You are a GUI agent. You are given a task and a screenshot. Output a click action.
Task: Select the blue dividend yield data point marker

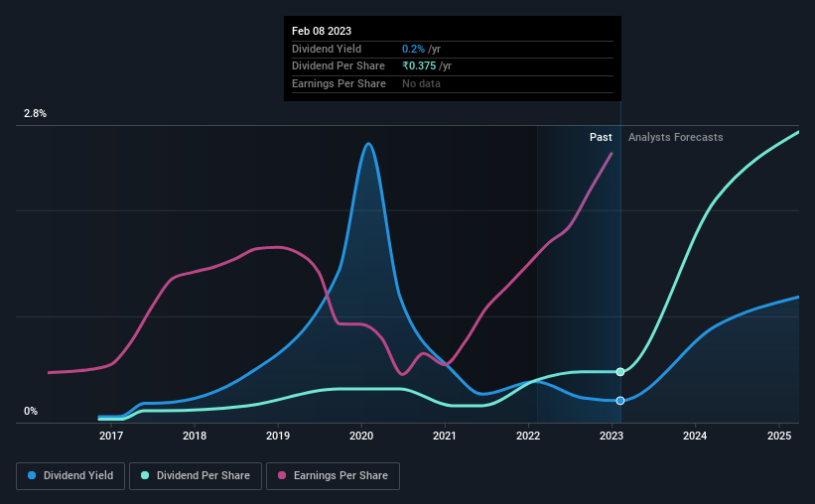(x=620, y=401)
